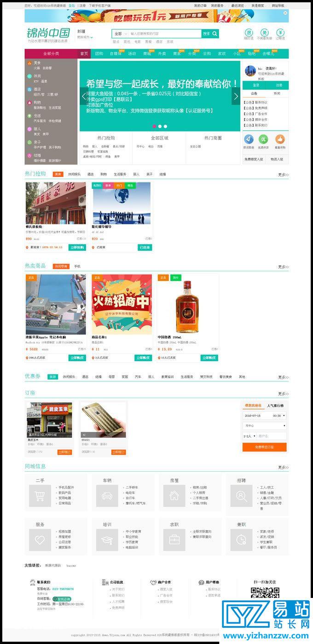The width and height of the screenshot is (313, 644).
Task: Click the 车辆 car icon
Action: pos(107,496)
